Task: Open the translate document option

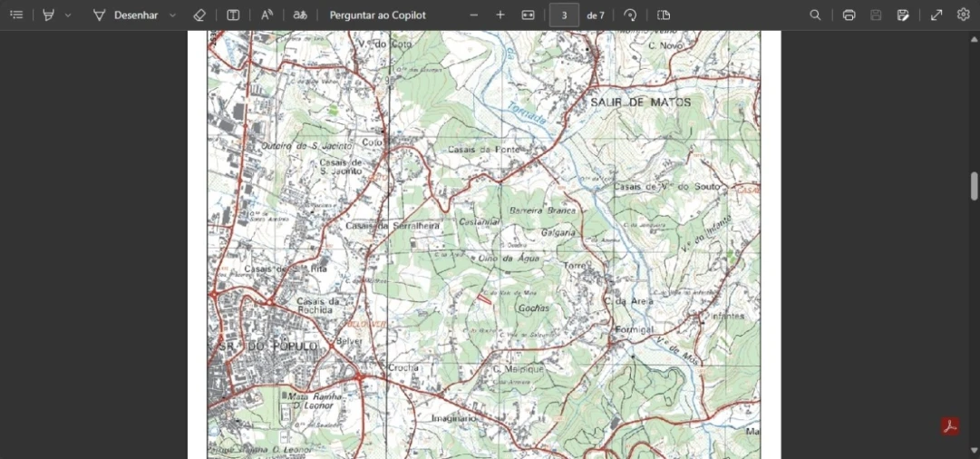Action: pos(300,15)
